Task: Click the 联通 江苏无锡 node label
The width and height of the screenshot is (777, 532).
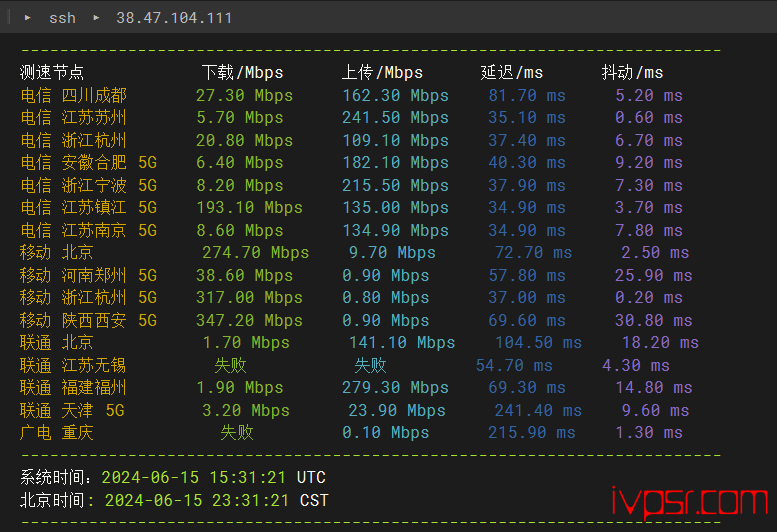Action: point(73,365)
